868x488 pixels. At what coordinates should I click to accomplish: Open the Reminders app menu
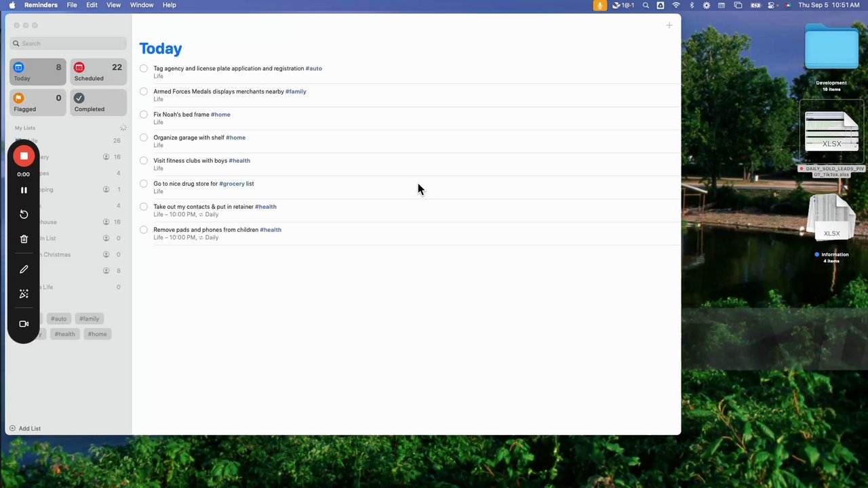tap(41, 5)
